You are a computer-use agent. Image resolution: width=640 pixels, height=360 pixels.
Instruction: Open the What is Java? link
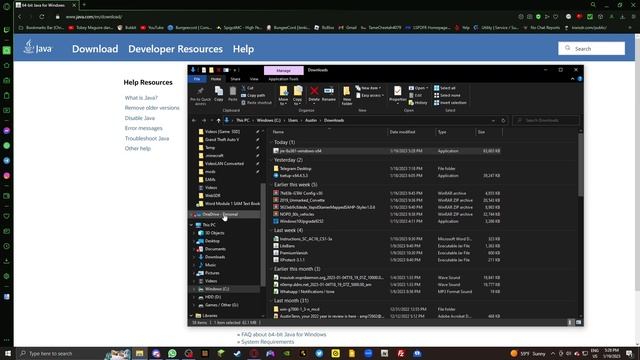pos(141,98)
